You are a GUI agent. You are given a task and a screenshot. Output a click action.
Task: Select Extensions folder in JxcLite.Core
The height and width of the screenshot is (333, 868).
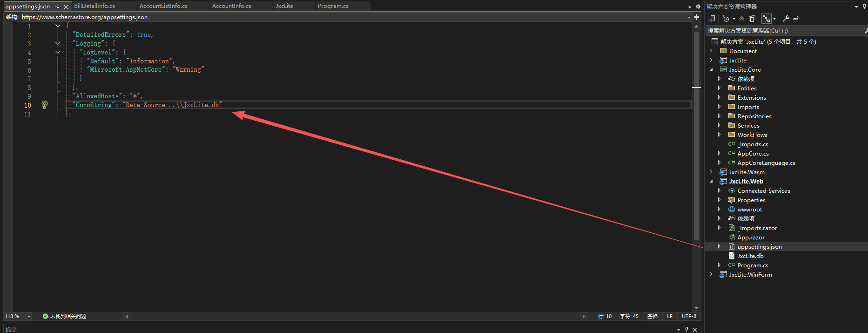click(x=752, y=97)
